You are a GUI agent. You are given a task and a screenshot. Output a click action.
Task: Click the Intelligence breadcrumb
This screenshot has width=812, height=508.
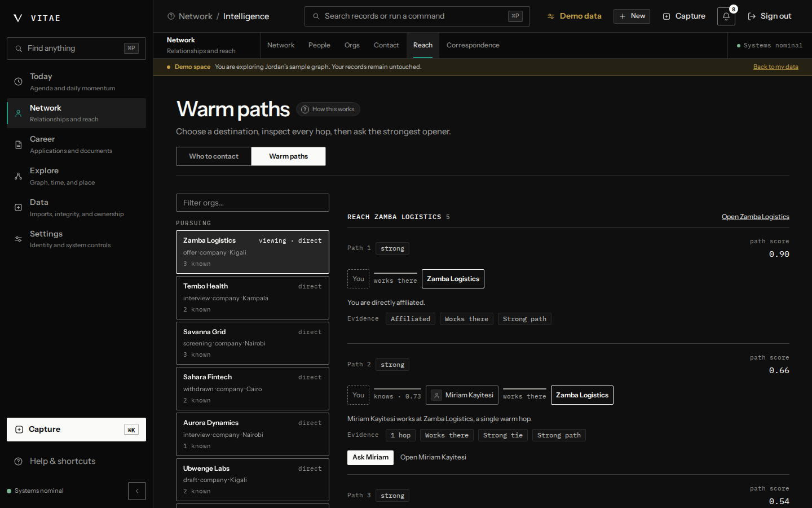pyautogui.click(x=246, y=16)
